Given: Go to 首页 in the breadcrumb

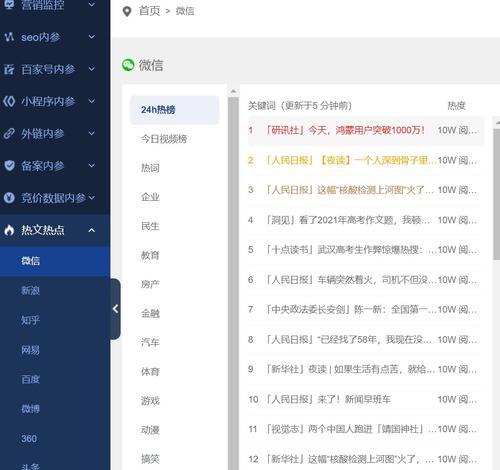Looking at the screenshot, I should pos(149,11).
